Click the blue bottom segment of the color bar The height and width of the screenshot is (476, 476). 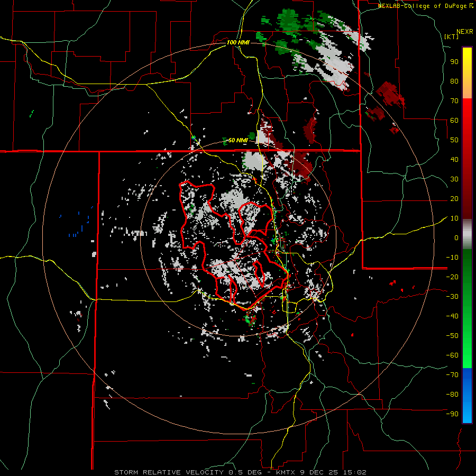pos(467,396)
